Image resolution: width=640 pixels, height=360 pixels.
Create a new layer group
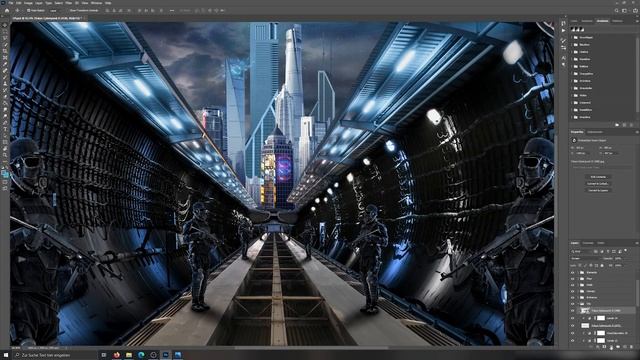pos(618,347)
